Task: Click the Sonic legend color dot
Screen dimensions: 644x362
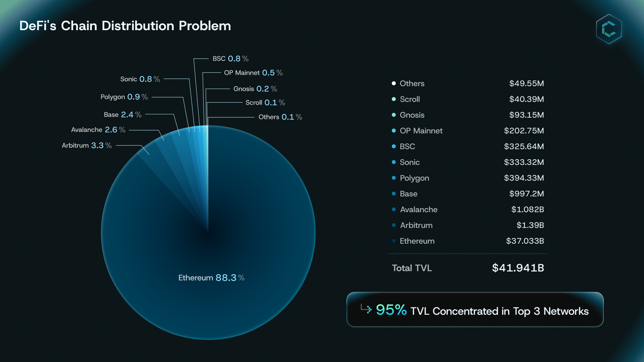Action: coord(394,162)
